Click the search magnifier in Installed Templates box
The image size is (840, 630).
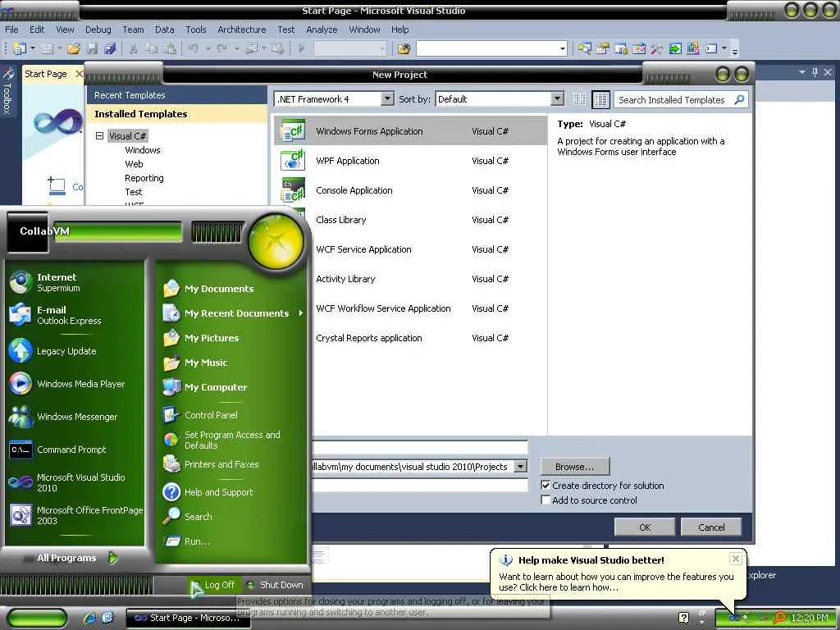739,99
